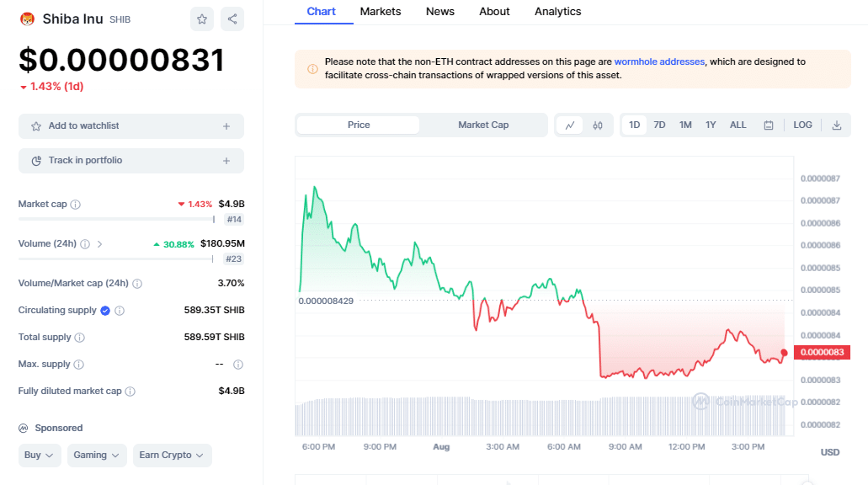Click the star favorite icon beside Shiba Inu
This screenshot has width=868, height=485.
(x=201, y=19)
